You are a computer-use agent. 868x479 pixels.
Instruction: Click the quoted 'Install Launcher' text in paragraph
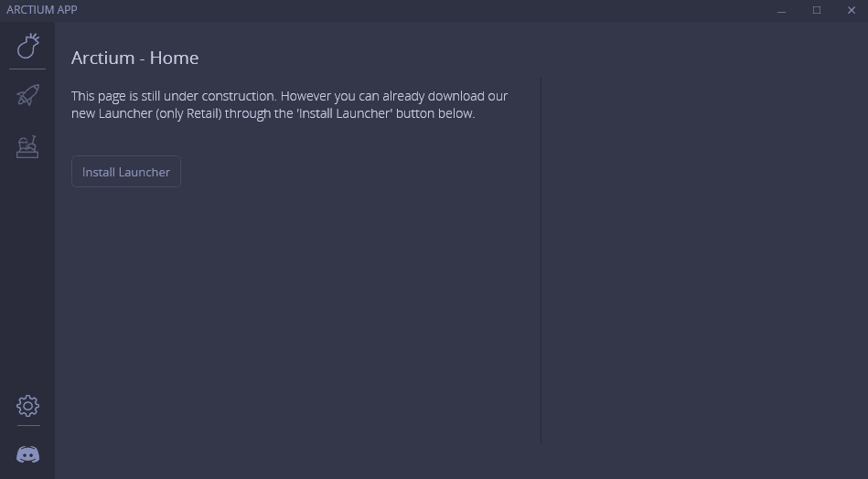click(344, 113)
